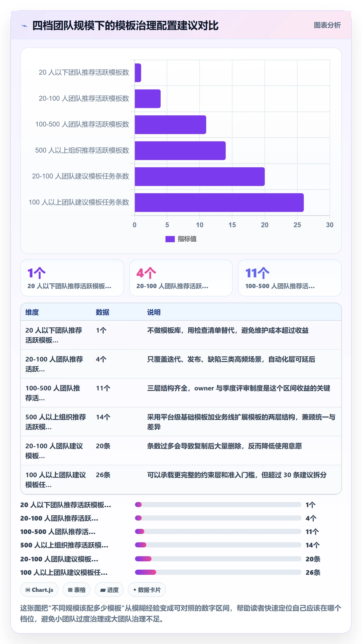Image resolution: width=362 pixels, height=644 pixels.
Task: Click the summary paragraph starting with 这张图把
Action: 181,614
